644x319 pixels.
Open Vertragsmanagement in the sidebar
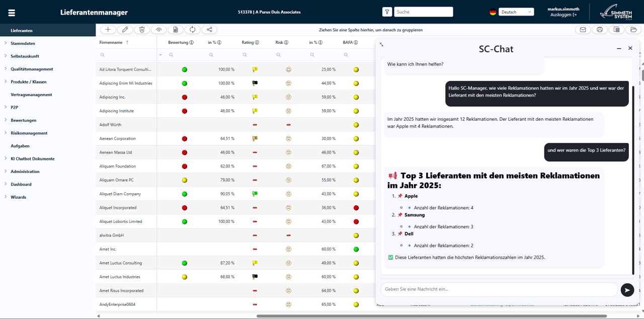click(x=31, y=95)
